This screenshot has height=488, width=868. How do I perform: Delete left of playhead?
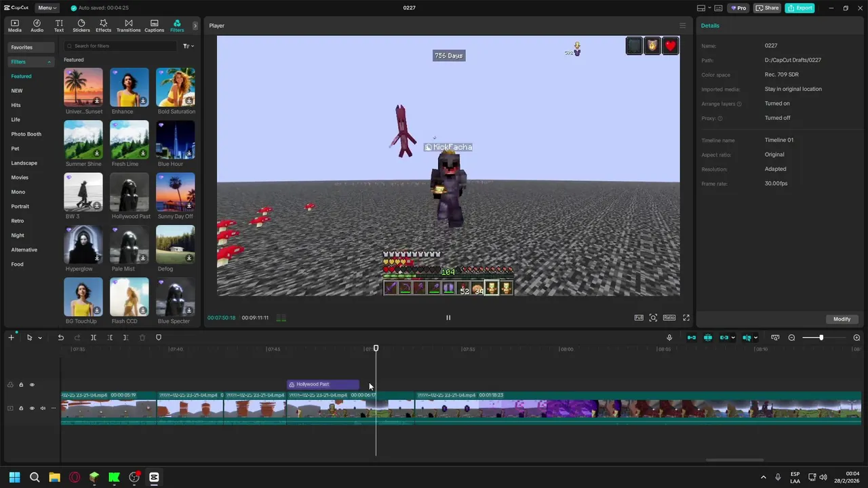(110, 338)
